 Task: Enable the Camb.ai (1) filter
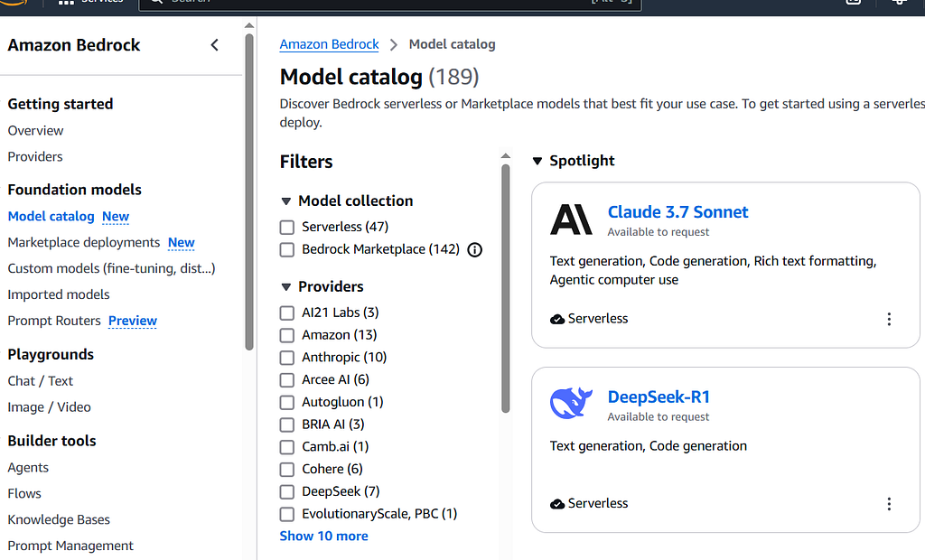(x=287, y=447)
